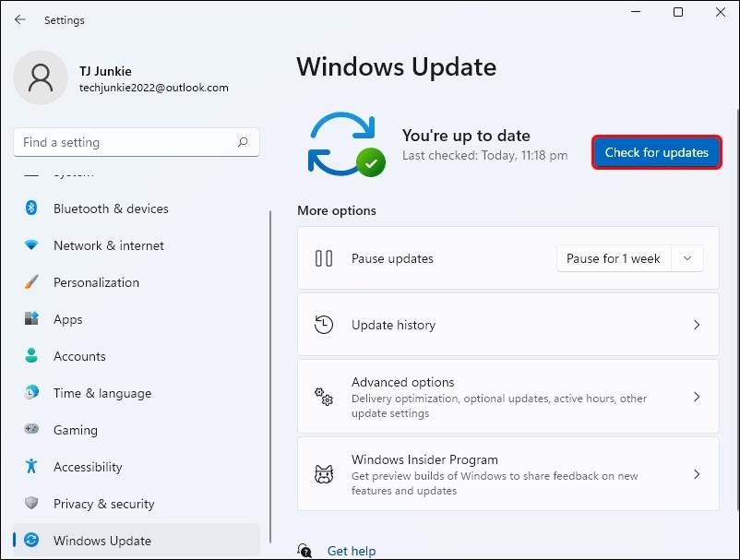The height and width of the screenshot is (560, 740).
Task: Click the Network & internet wifi icon
Action: tap(31, 245)
